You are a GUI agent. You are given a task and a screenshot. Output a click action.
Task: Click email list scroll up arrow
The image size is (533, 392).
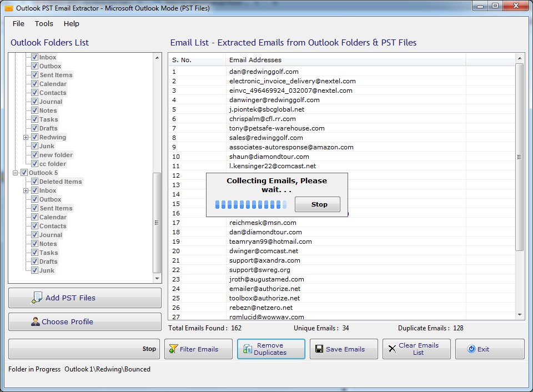tap(520, 58)
